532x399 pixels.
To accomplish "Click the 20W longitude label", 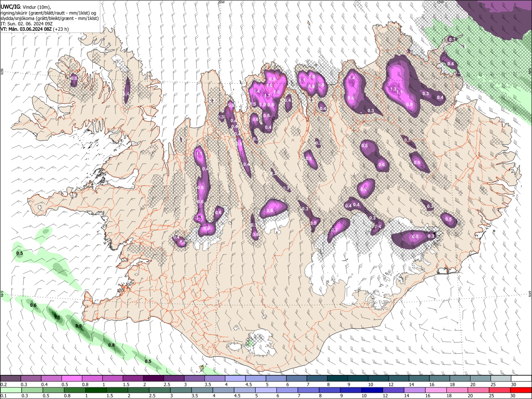I will coord(221,2).
